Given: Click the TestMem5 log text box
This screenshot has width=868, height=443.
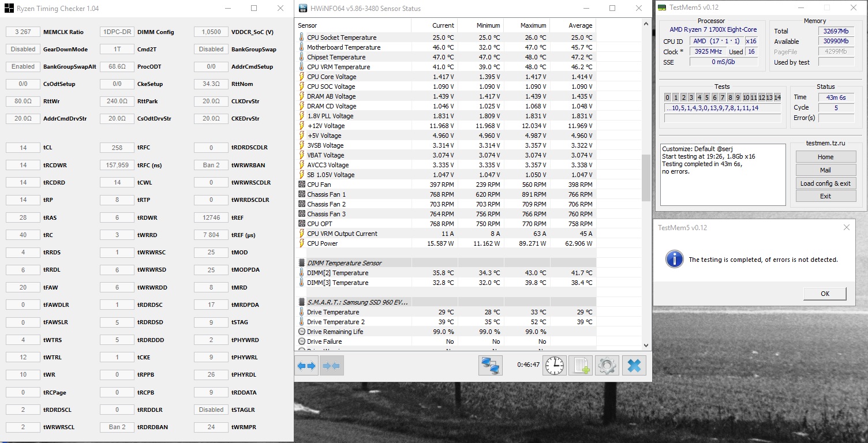Looking at the screenshot, I should coord(723,175).
